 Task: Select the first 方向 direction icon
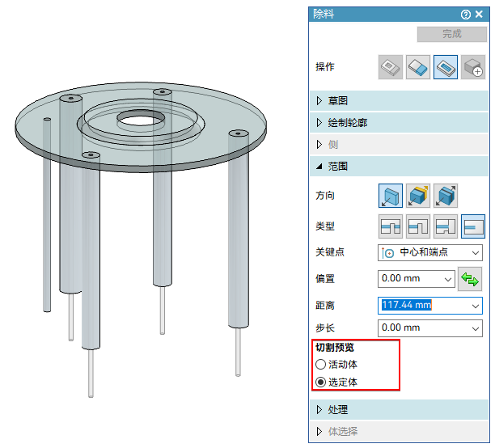391,196
